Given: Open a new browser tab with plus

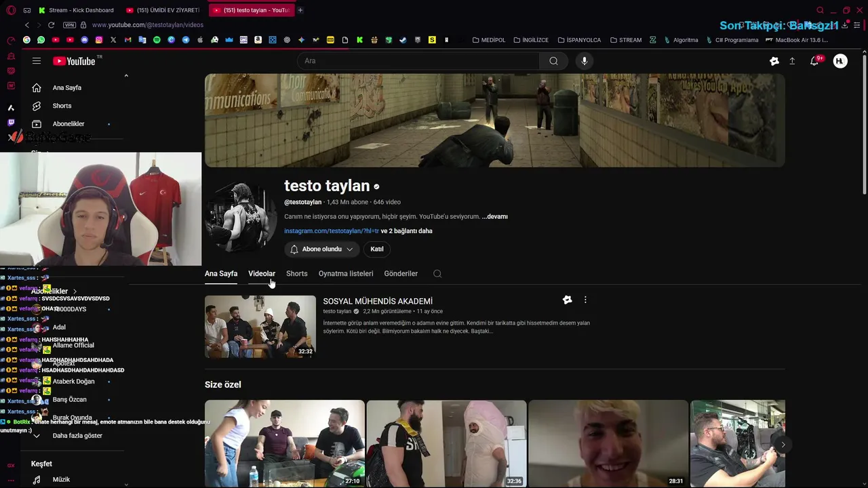Looking at the screenshot, I should point(300,10).
